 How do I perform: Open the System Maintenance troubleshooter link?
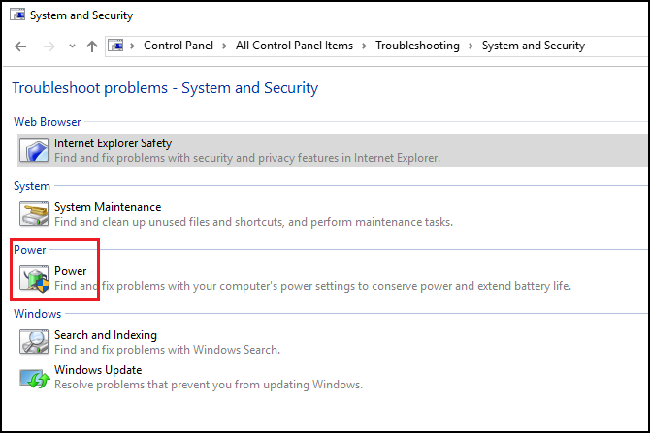[107, 207]
